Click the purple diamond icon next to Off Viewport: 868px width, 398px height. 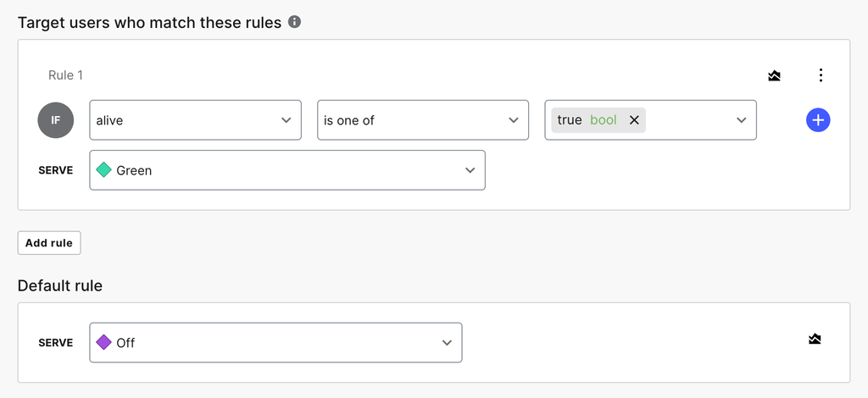(103, 343)
